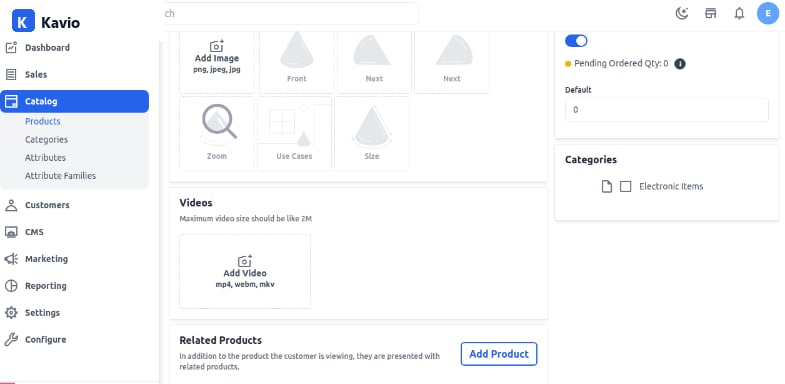785x384 pixels.
Task: Select the Size image placeholder
Action: 372,133
